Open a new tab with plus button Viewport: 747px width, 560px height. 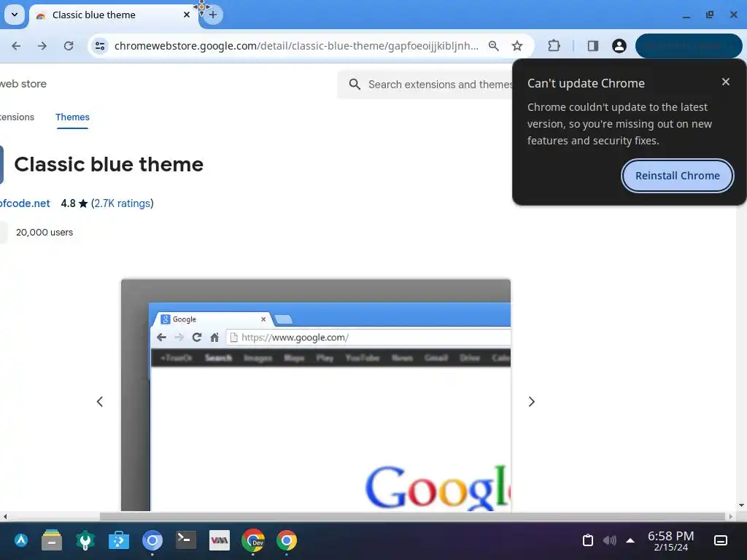pos(213,15)
